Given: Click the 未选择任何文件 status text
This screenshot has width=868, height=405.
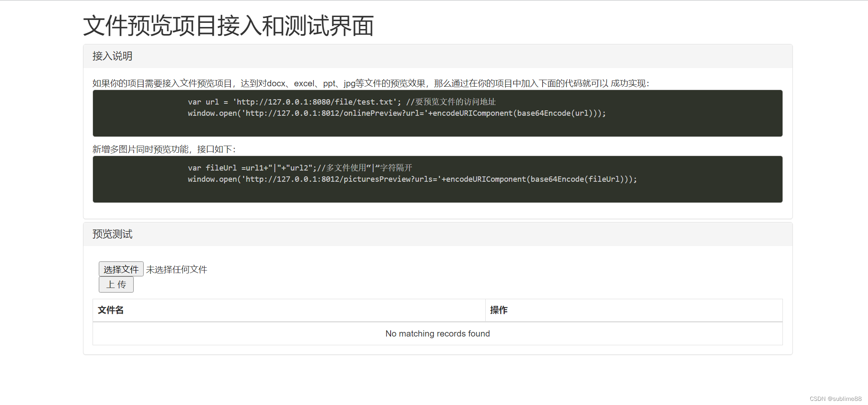Looking at the screenshot, I should pyautogui.click(x=176, y=269).
